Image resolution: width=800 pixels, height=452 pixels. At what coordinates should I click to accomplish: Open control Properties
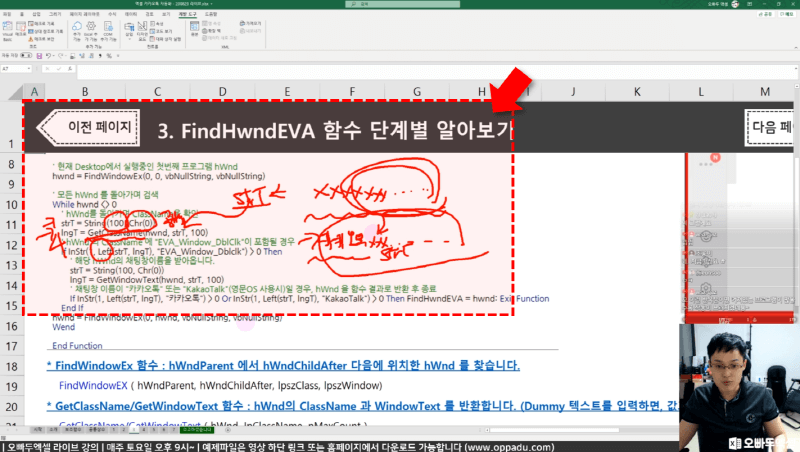tap(157, 23)
